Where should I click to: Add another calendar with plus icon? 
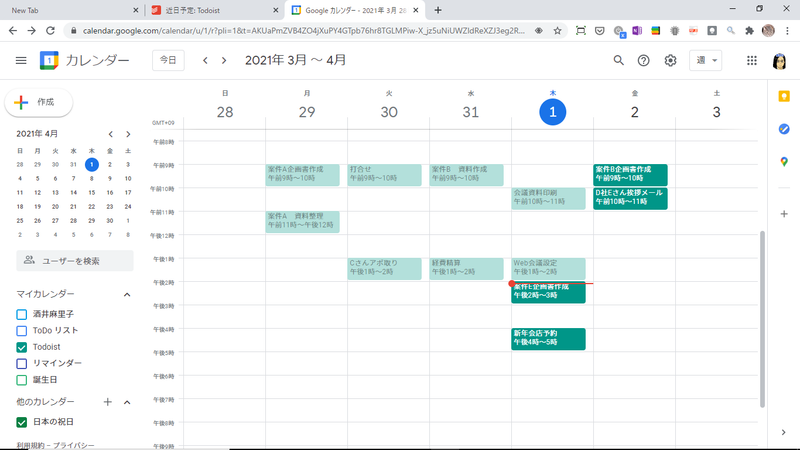pos(107,402)
